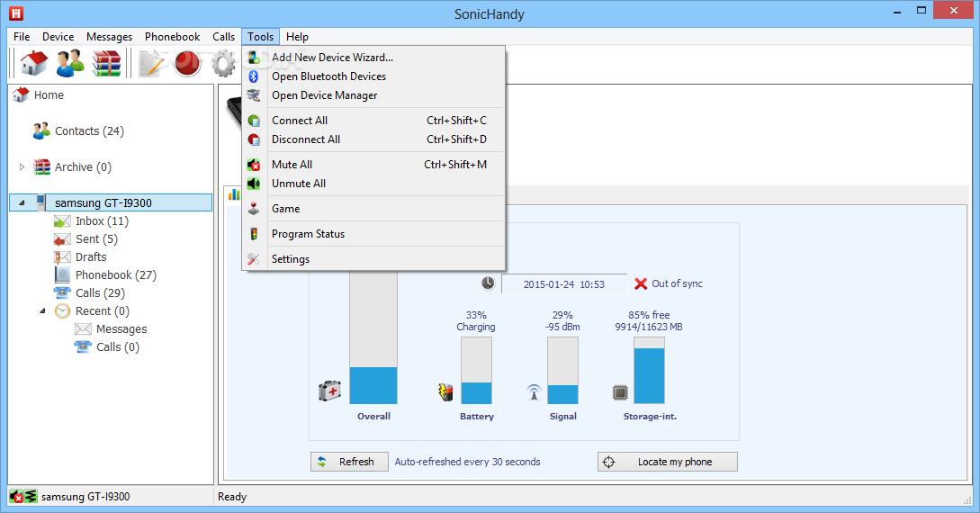Click the Mute All speaker icon
The image size is (980, 513).
click(x=254, y=165)
